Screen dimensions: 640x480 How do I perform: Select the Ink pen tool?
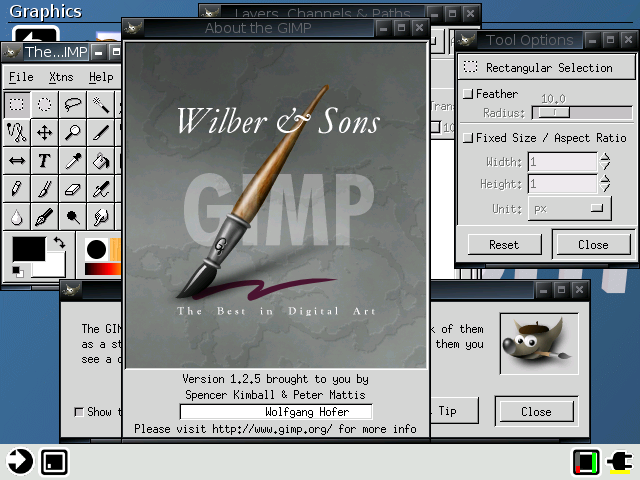(x=44, y=217)
